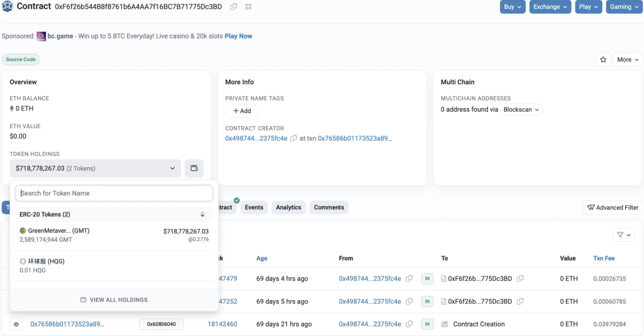
Task: Switch to the Comments tab
Action: (x=329, y=207)
